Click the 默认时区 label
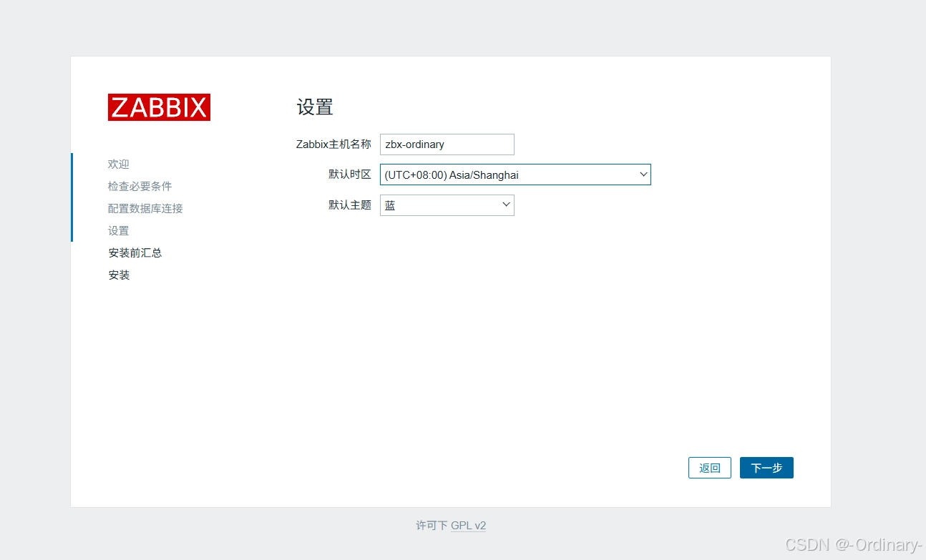Viewport: 926px width, 560px height. (350, 175)
